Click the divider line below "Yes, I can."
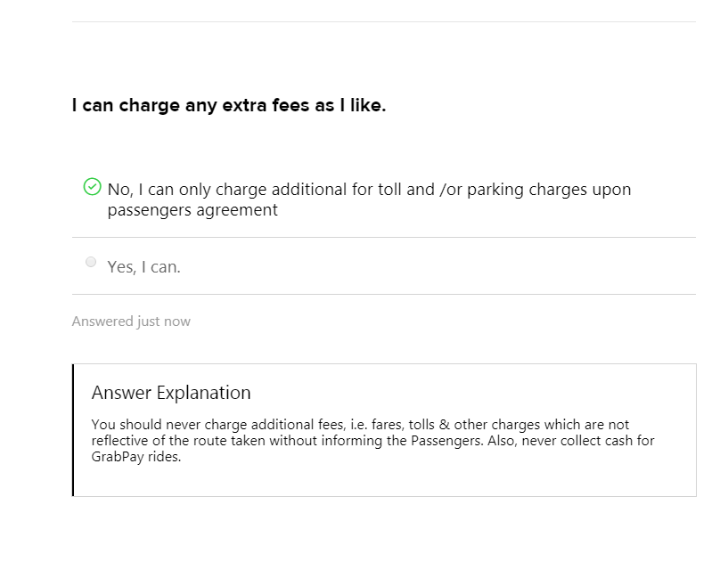 click(383, 294)
